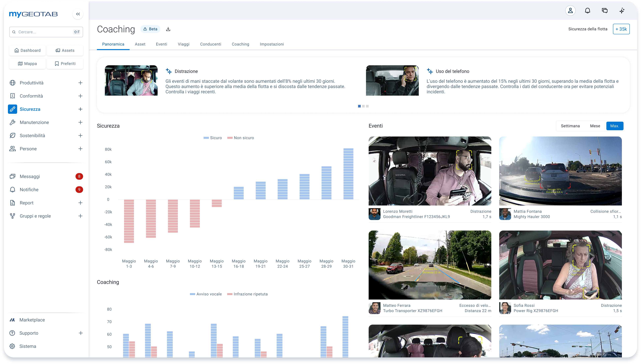Open notifications bell icon in header
Image resolution: width=641 pixels, height=364 pixels.
click(x=587, y=11)
